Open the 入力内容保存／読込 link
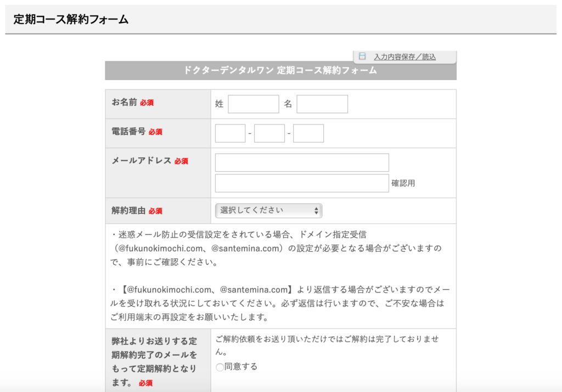562x392 pixels. click(404, 56)
